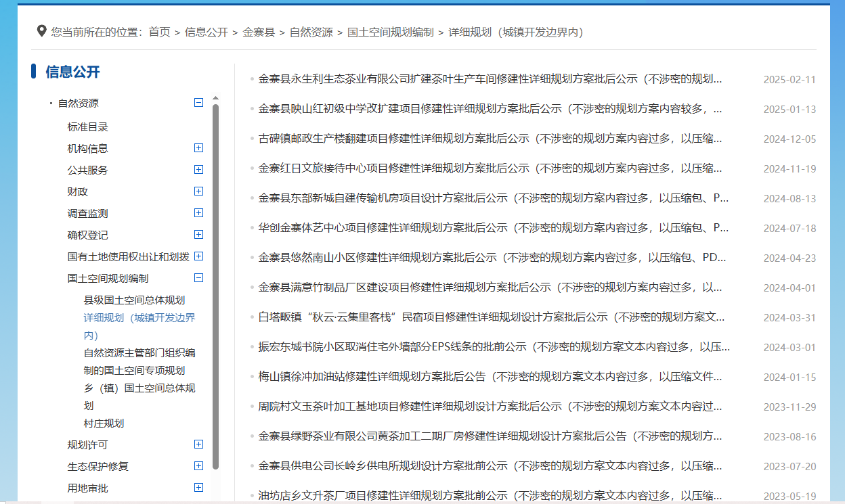The image size is (845, 504).
Task: Expand the 财政 plus icon
Action: [198, 191]
